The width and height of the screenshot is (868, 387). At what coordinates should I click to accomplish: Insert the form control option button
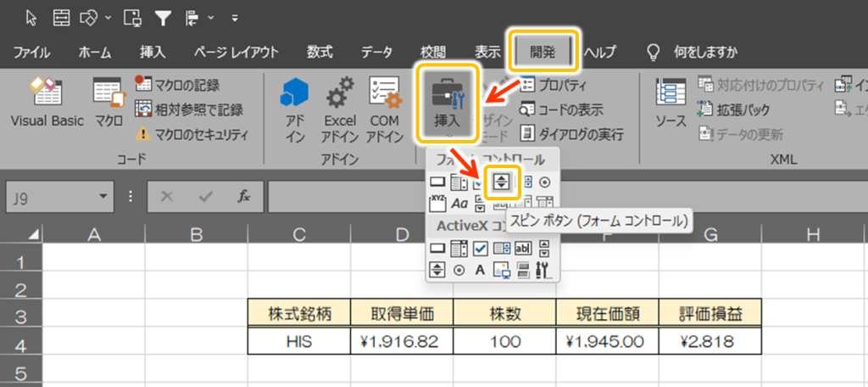click(545, 182)
